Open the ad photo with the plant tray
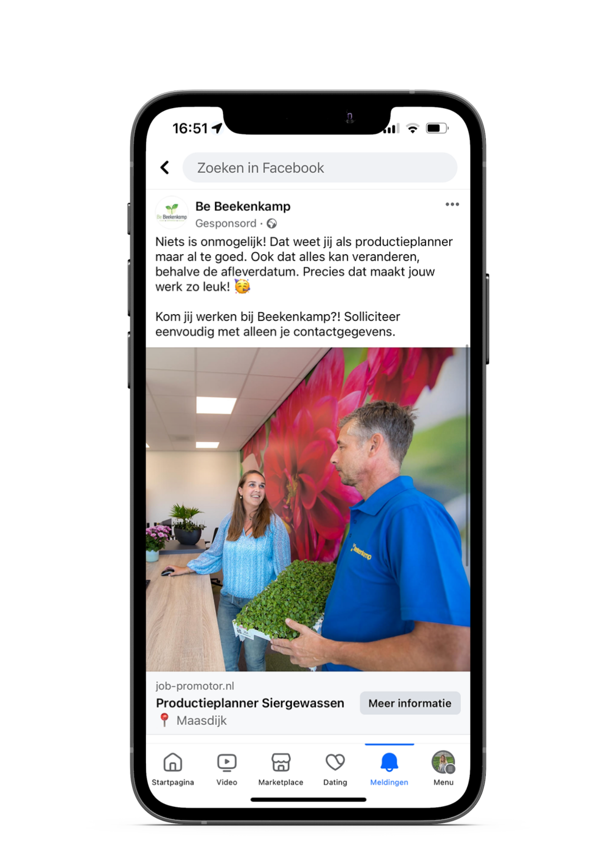This screenshot has width=614, height=868. coord(308,509)
